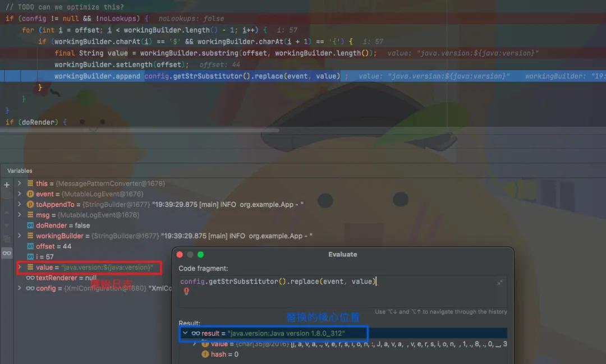The height and width of the screenshot is (364, 606).
Task: Click the primitive icon beside doRender
Action: [x=30, y=225]
